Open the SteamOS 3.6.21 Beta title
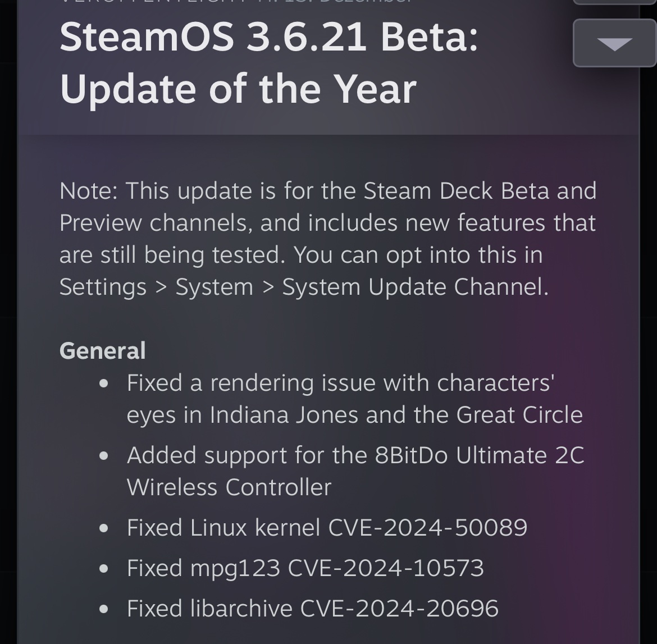This screenshot has height=644, width=657. (x=268, y=62)
